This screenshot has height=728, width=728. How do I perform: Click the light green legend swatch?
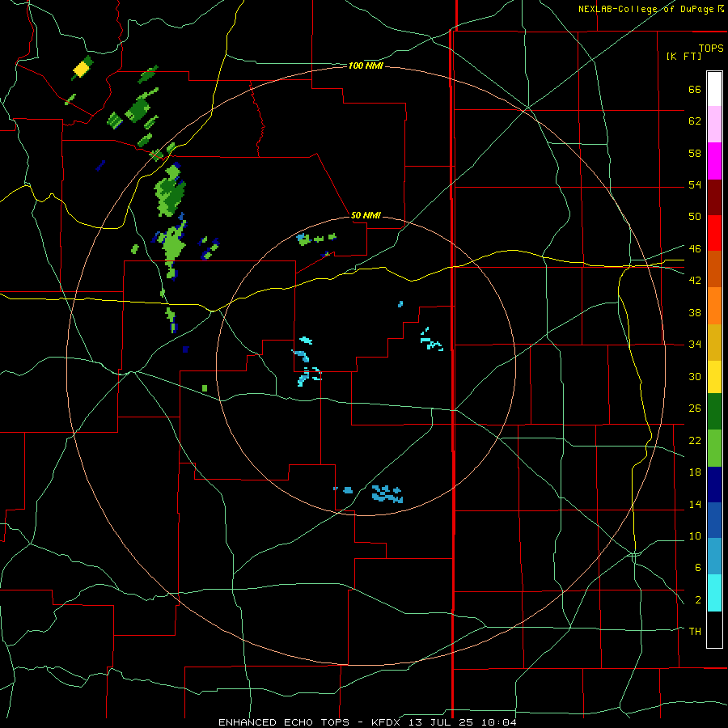714,448
